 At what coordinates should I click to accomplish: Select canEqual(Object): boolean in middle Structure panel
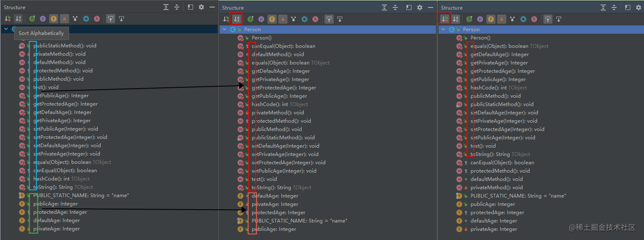pos(283,46)
